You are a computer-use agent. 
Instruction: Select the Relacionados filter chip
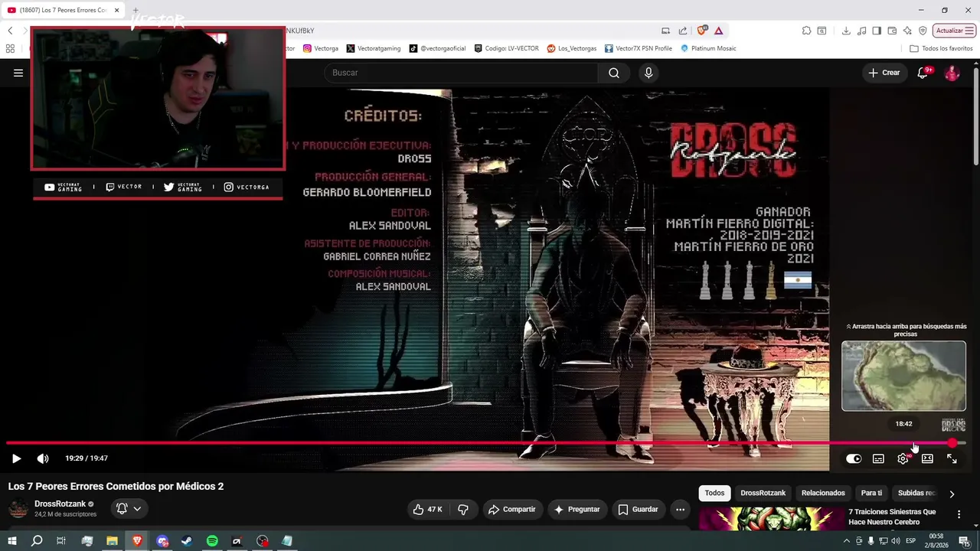(x=823, y=493)
